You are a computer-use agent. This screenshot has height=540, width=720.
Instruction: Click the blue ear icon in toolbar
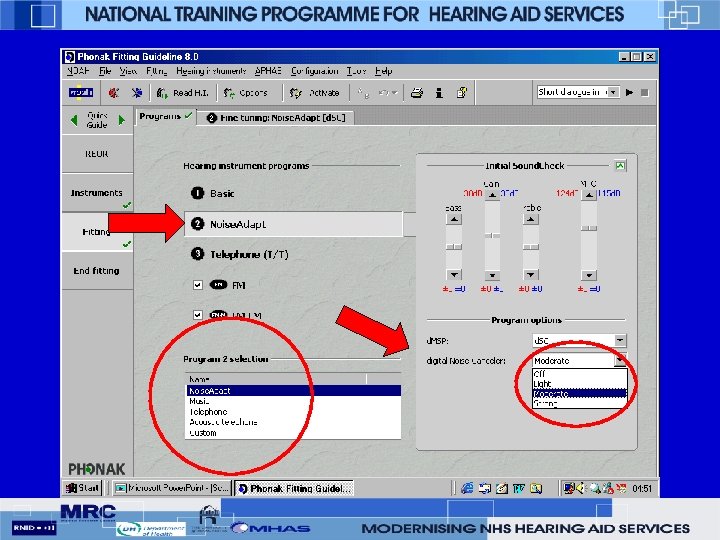pyautogui.click(x=137, y=93)
